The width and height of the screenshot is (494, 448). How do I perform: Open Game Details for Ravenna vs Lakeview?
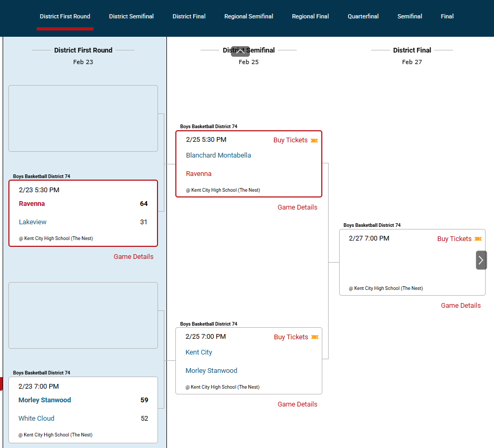133,257
